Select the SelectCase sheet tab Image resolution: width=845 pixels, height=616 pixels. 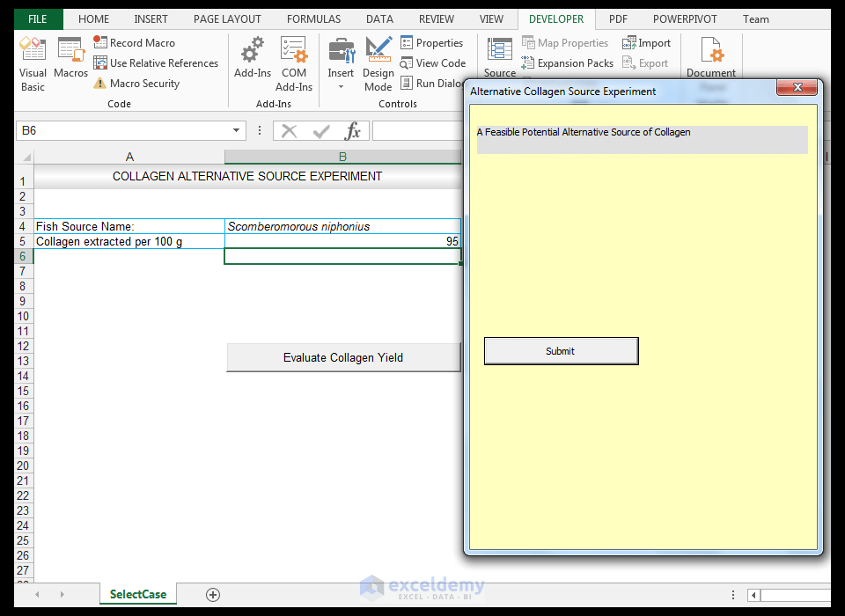[137, 595]
